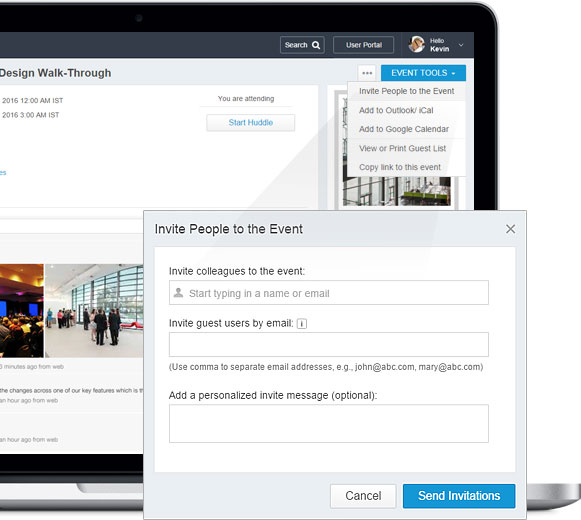Open the lobby gathering photo thumbnail

click(94, 311)
